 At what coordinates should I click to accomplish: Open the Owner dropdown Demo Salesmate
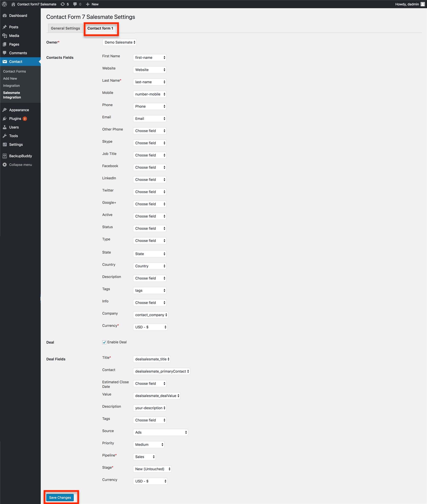click(120, 42)
